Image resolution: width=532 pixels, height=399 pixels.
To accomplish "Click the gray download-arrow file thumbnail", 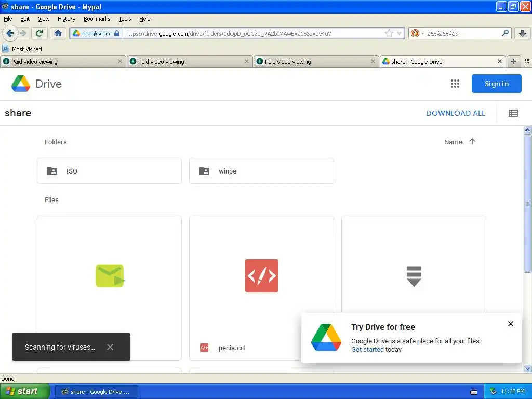I will [414, 276].
